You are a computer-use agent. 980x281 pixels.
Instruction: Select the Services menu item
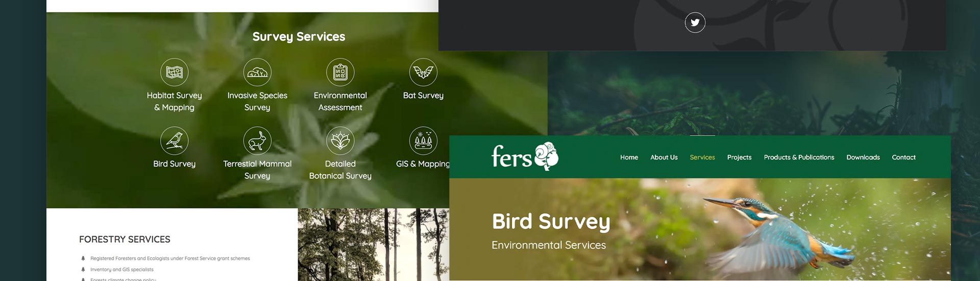[702, 157]
